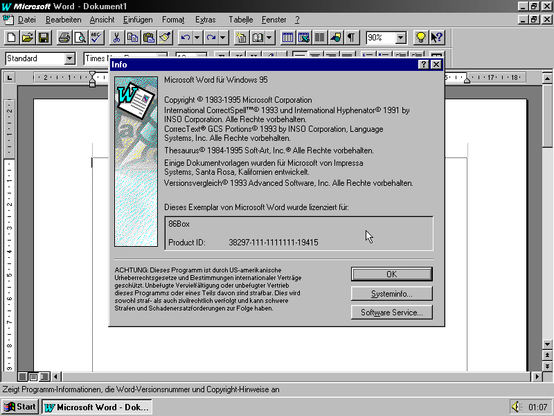Switch to Page Layout view button
The width and height of the screenshot is (554, 416).
[33, 377]
